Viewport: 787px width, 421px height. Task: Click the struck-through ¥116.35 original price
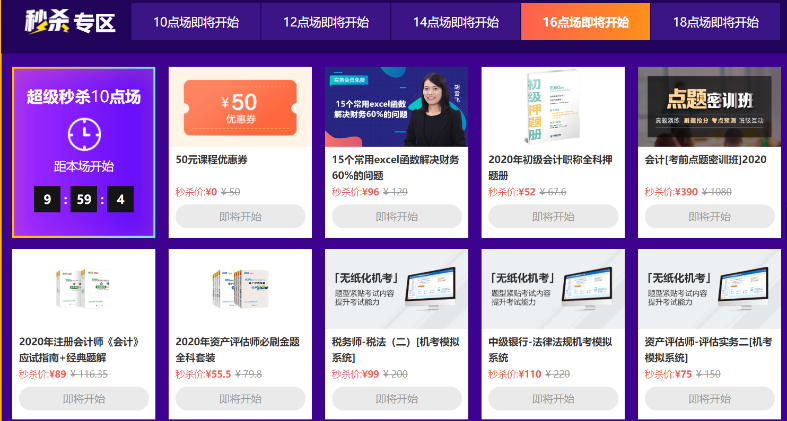[89, 374]
